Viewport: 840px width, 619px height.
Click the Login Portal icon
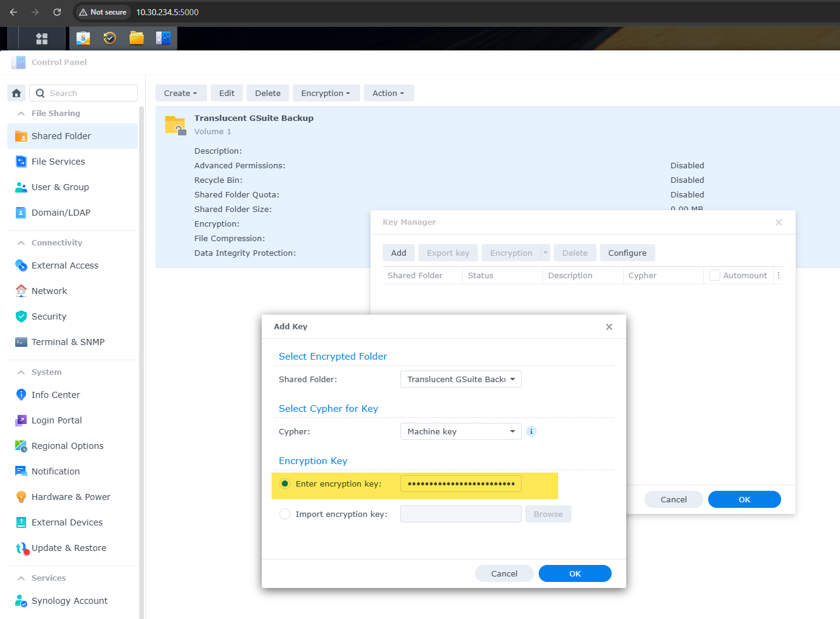pos(21,420)
